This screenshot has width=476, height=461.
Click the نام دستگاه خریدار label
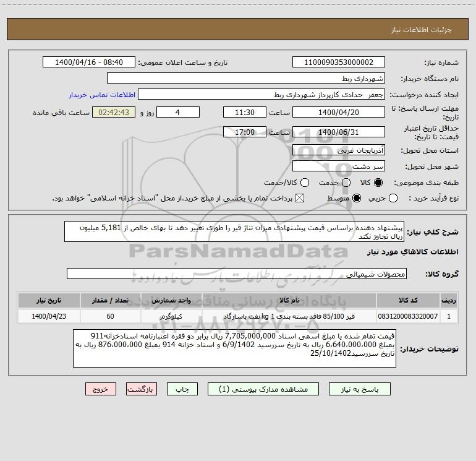(430, 79)
